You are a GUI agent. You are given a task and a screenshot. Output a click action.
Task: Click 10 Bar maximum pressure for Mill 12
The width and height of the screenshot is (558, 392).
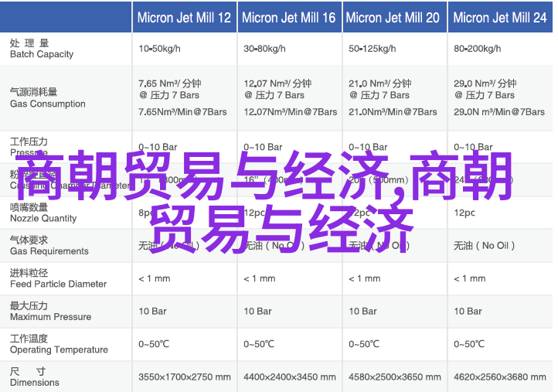pyautogui.click(x=153, y=311)
